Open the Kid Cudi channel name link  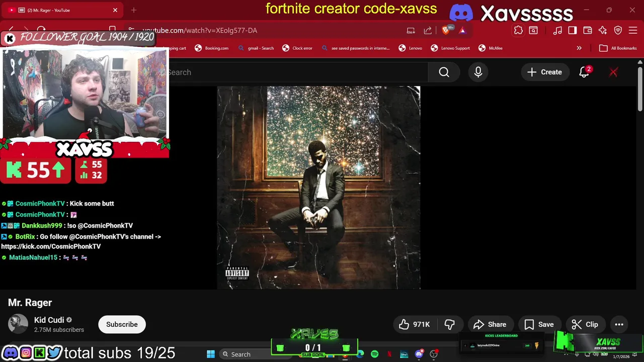[49, 320]
